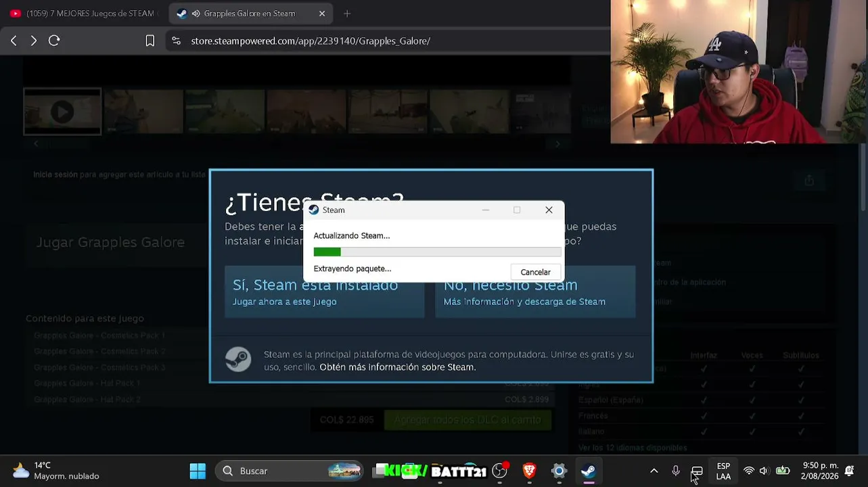Cancel the Steam update
Image resolution: width=868 pixels, height=487 pixels.
tap(535, 272)
